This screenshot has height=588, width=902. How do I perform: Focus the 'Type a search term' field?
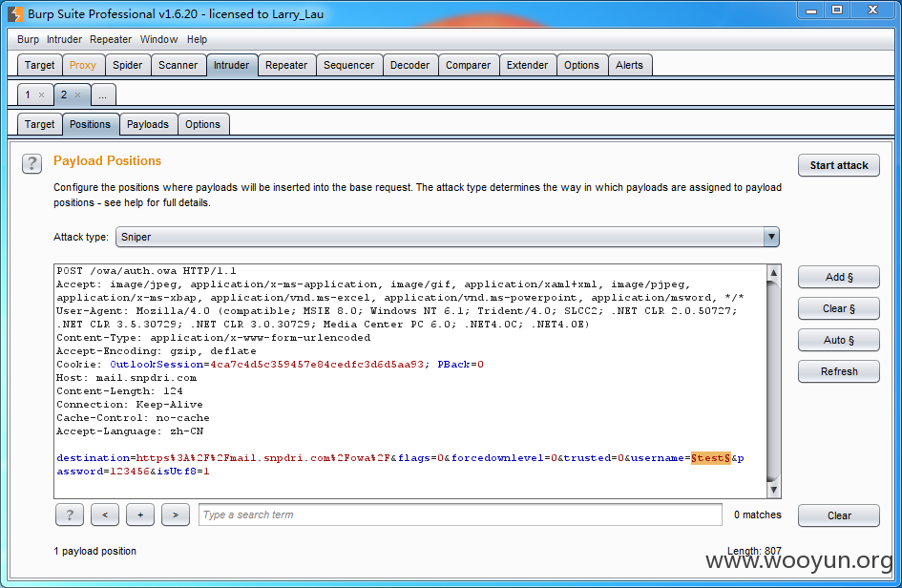click(x=460, y=514)
